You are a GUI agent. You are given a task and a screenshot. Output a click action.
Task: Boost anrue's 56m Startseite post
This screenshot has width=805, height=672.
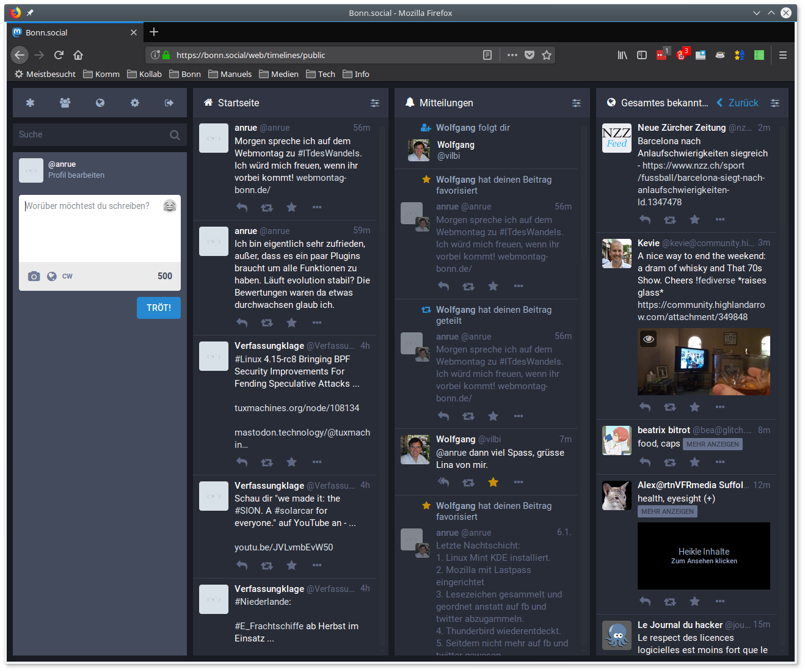coord(267,208)
